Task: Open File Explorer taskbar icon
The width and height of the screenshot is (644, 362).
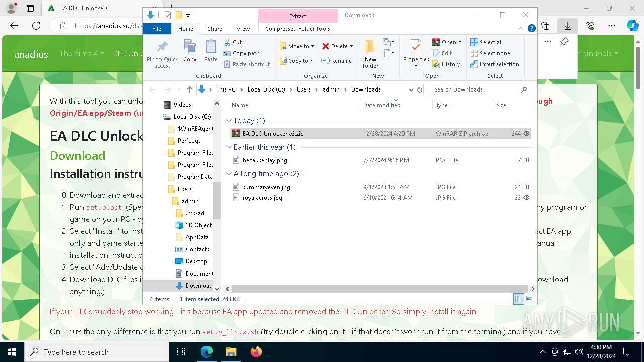Action: 231,352
